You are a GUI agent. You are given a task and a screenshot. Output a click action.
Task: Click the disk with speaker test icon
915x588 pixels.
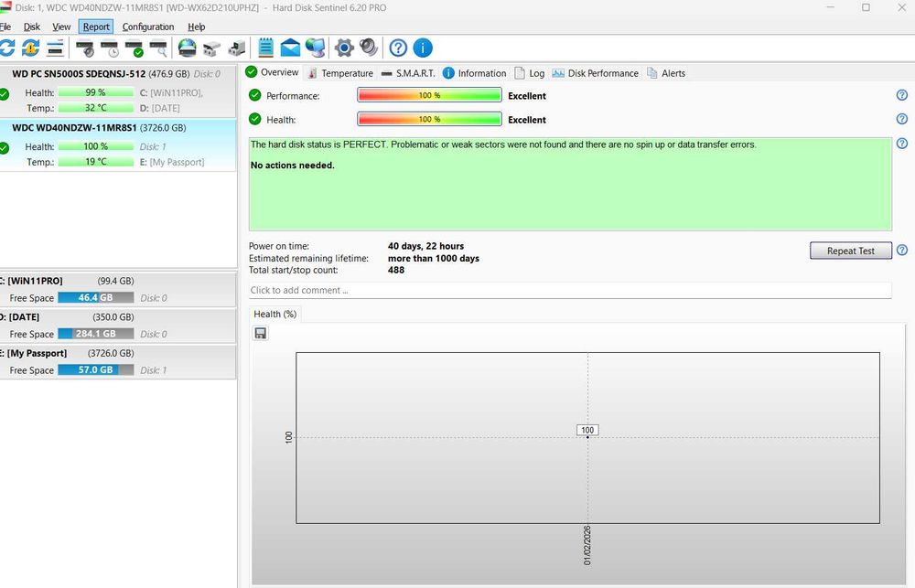85,48
